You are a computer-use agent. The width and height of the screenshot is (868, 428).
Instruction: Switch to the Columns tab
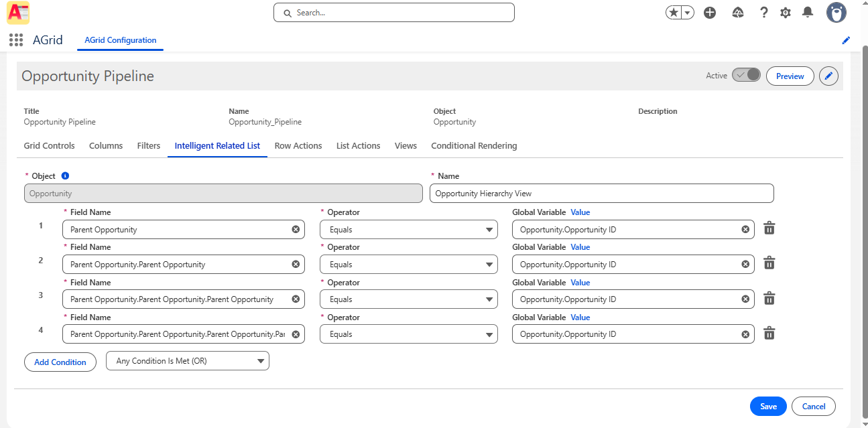[x=106, y=145]
